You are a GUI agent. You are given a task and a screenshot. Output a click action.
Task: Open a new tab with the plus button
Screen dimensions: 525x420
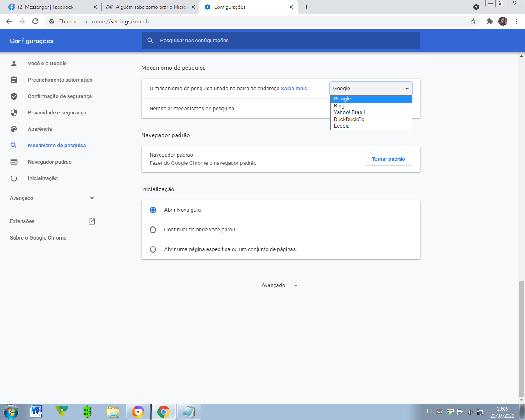point(307,7)
